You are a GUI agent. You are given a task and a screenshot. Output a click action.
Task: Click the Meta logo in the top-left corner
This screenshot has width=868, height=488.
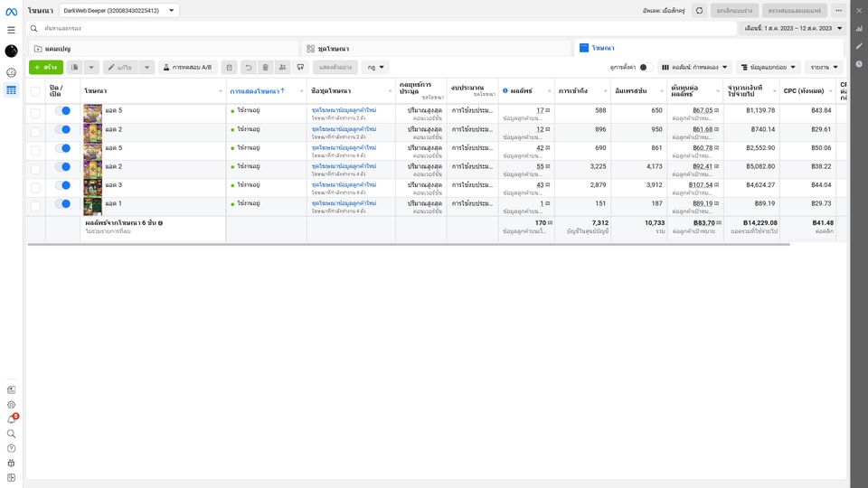pyautogui.click(x=11, y=12)
